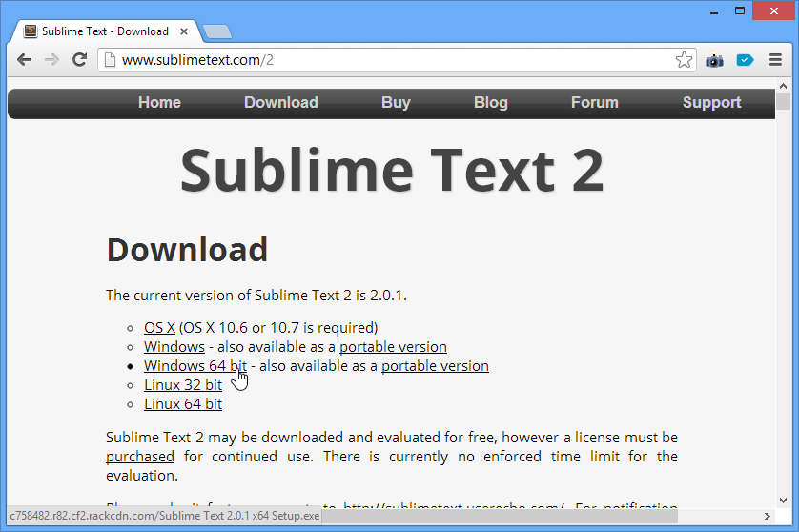Open the Blog nav item
The height and width of the screenshot is (532, 799).
[491, 102]
